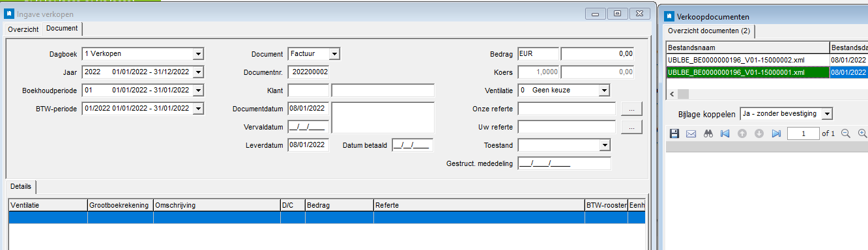Image resolution: width=868 pixels, height=250 pixels.
Task: Expand the Ventilatie dropdown Geen keuze
Action: (x=604, y=90)
